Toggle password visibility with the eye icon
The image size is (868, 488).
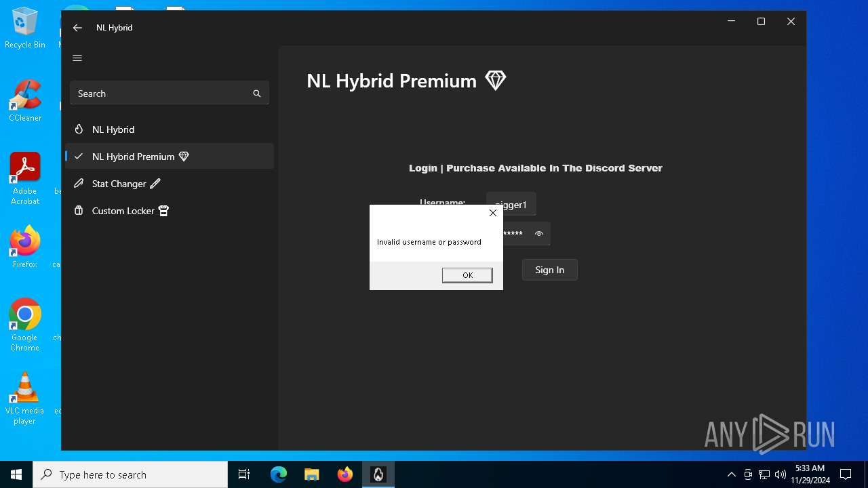(539, 234)
